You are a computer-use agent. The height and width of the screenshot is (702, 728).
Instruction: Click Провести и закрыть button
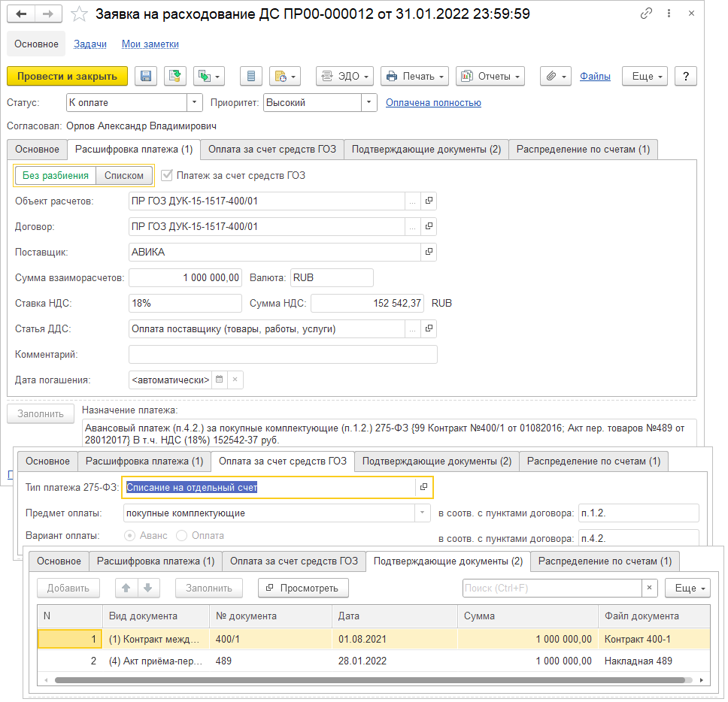click(x=67, y=76)
